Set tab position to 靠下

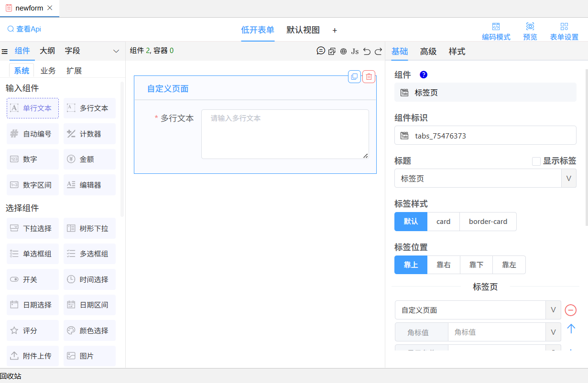click(476, 265)
